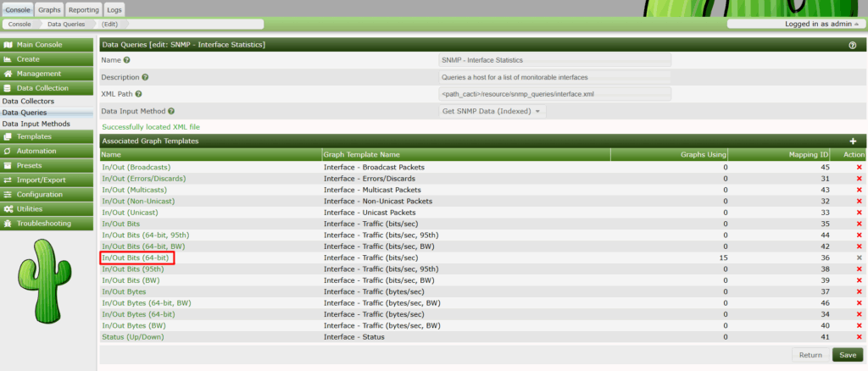Show help tooltip for Name field
Image resolution: width=868 pixels, height=371 pixels.
pos(127,59)
